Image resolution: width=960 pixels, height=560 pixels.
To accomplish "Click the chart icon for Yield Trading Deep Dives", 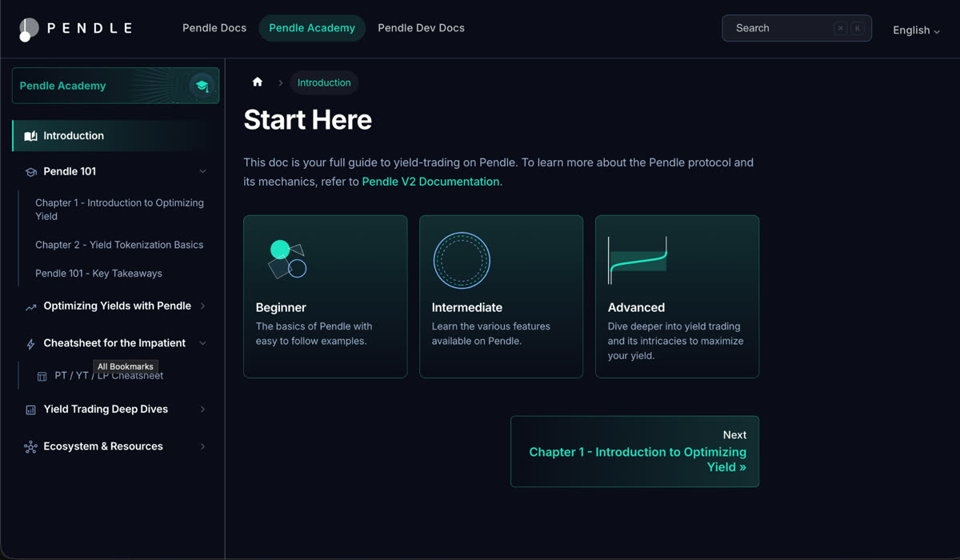I will pyautogui.click(x=30, y=410).
